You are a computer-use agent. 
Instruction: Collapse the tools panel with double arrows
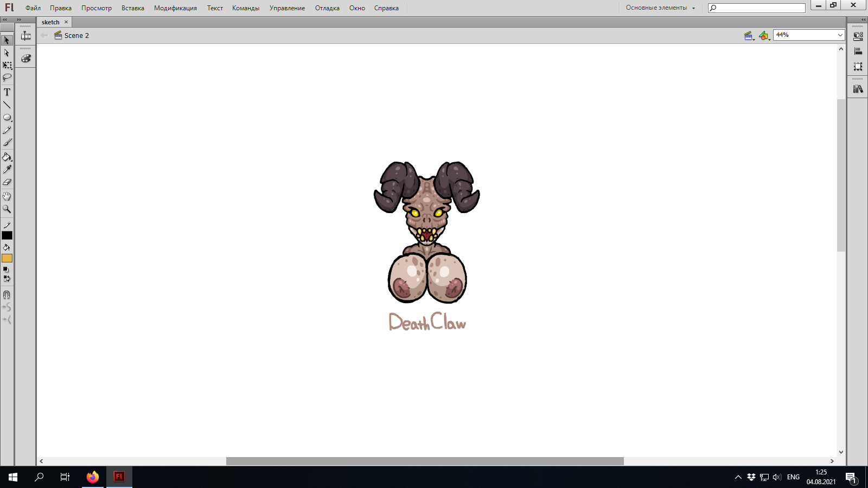pyautogui.click(x=5, y=20)
